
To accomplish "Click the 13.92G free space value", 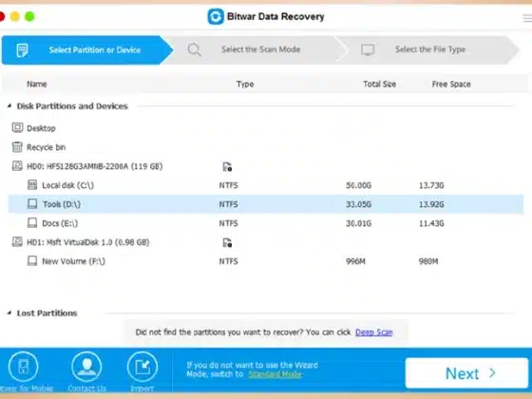I will coord(431,204).
